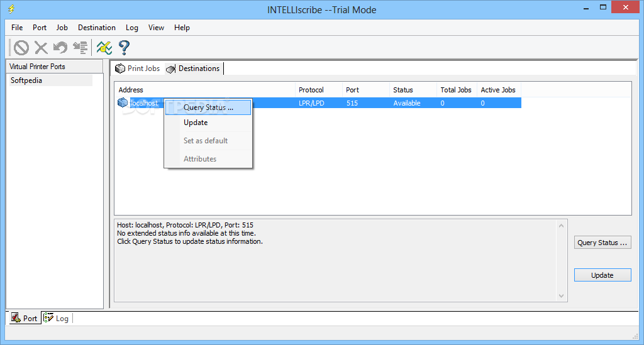The height and width of the screenshot is (345, 644).
Task: Click the blue question mark help icon
Action: click(x=124, y=48)
